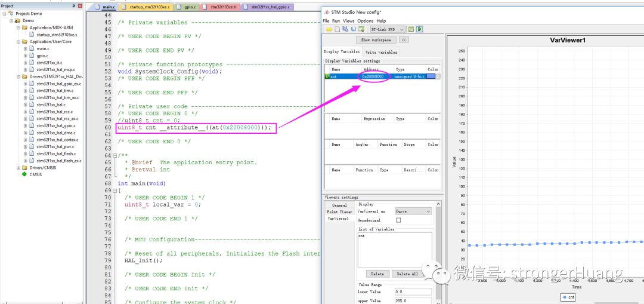
Task: Select the VarViewer1 settings tab
Action: 339,219
